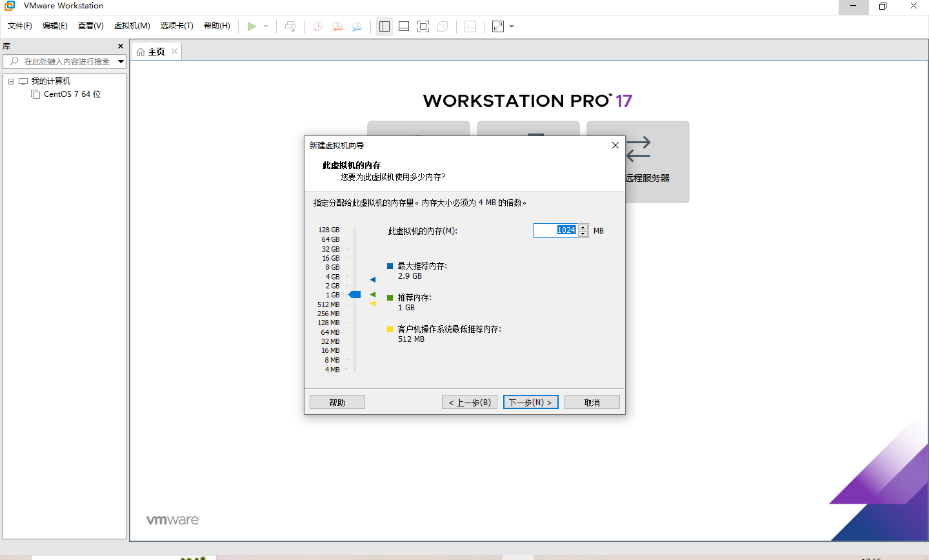Click the green power-on play icon

[x=252, y=26]
